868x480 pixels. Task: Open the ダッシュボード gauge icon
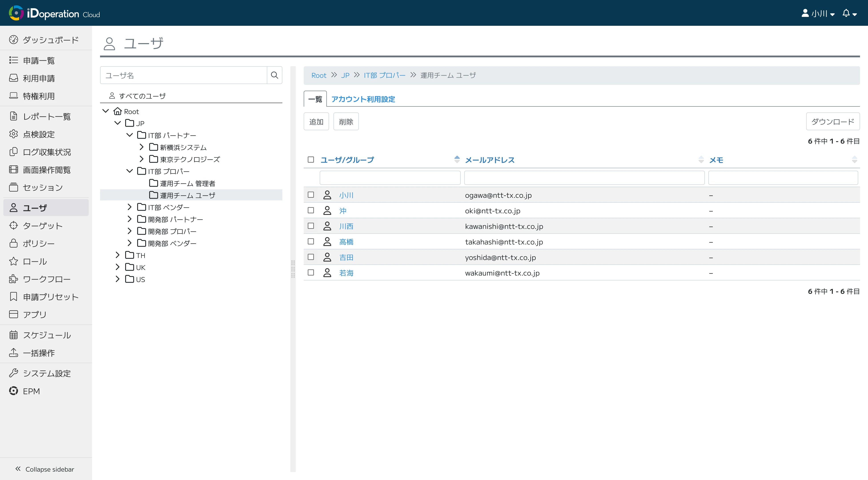click(14, 40)
